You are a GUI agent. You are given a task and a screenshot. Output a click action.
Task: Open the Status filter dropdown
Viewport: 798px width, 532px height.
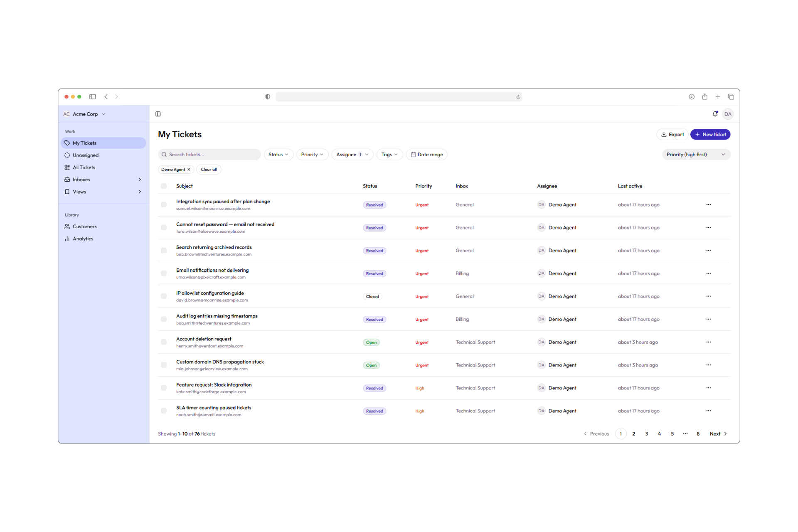[x=278, y=155]
